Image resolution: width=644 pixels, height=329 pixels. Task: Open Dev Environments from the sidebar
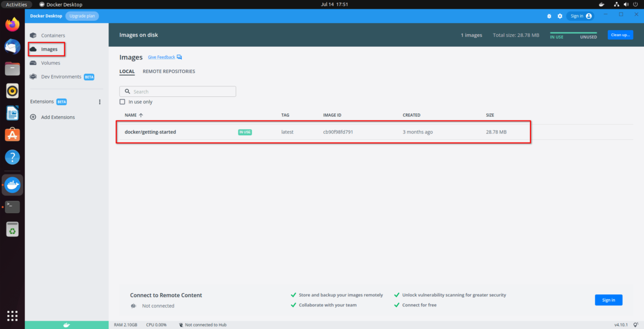61,76
